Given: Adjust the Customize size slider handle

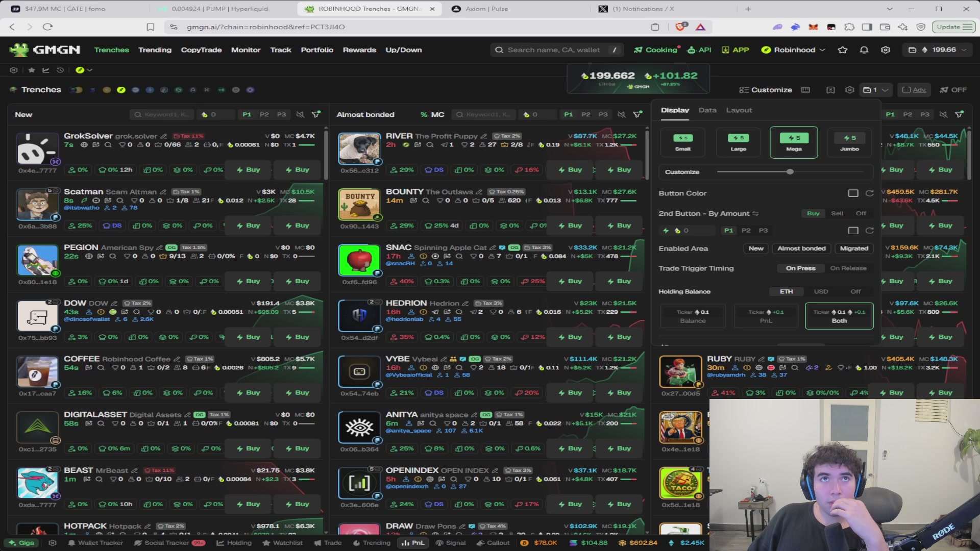Looking at the screenshot, I should coord(790,172).
